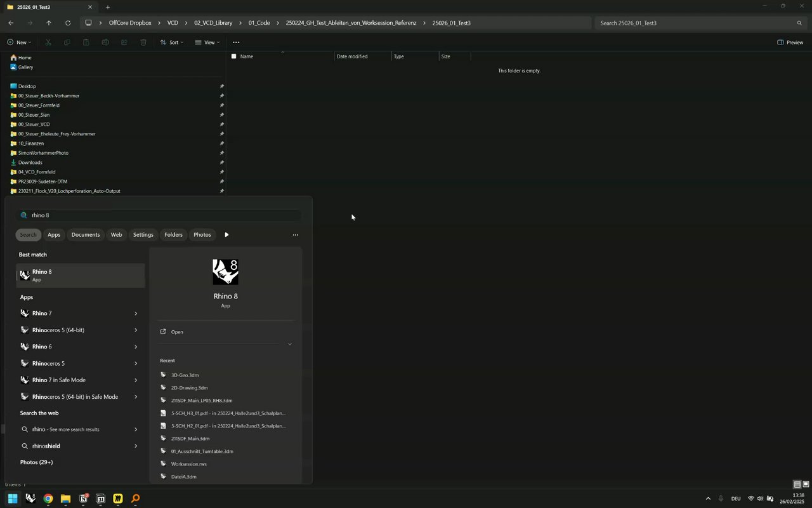The width and height of the screenshot is (812, 508).
Task: Toggle the Preview pane button
Action: (790, 43)
